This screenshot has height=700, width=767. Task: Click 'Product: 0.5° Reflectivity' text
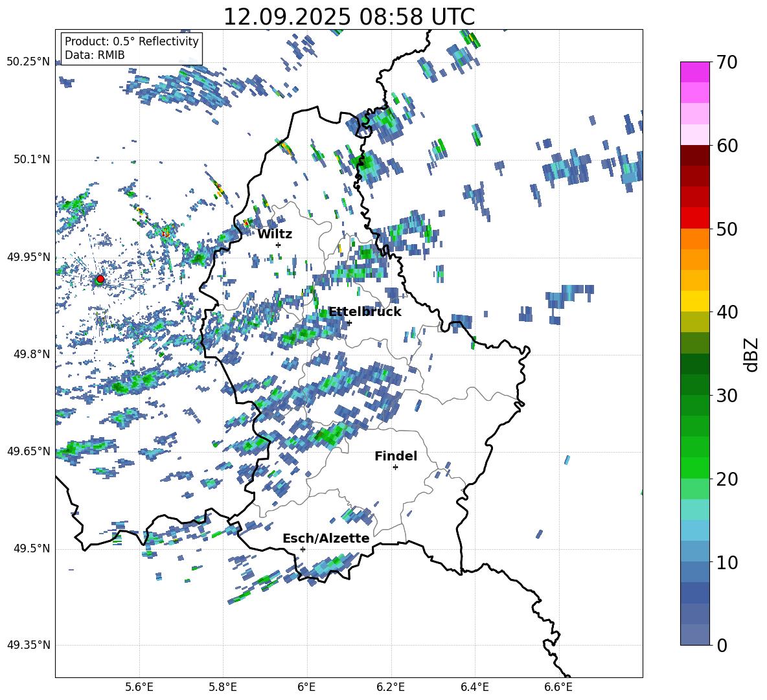pyautogui.click(x=132, y=41)
